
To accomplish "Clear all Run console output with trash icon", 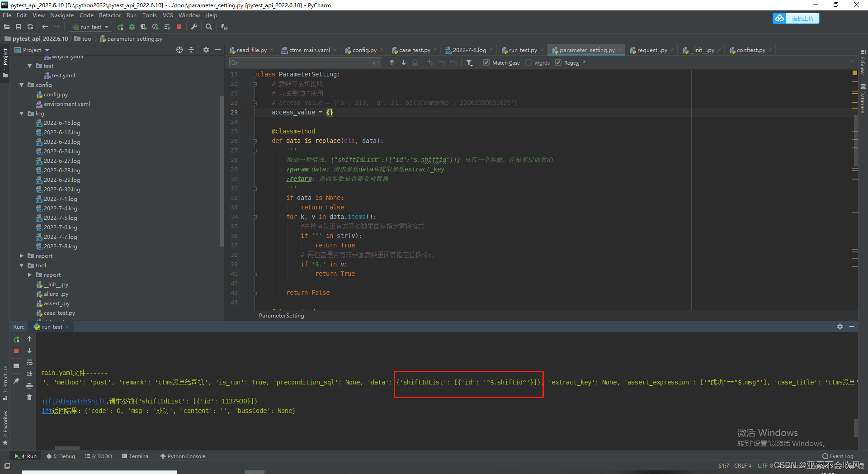I will (29, 398).
